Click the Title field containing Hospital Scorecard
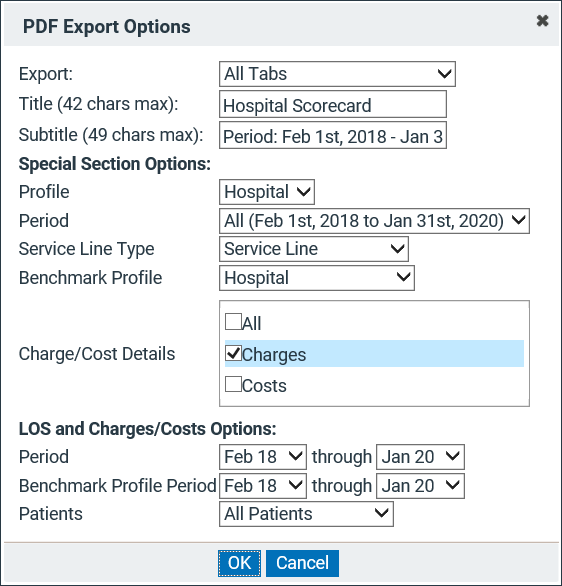 point(333,105)
